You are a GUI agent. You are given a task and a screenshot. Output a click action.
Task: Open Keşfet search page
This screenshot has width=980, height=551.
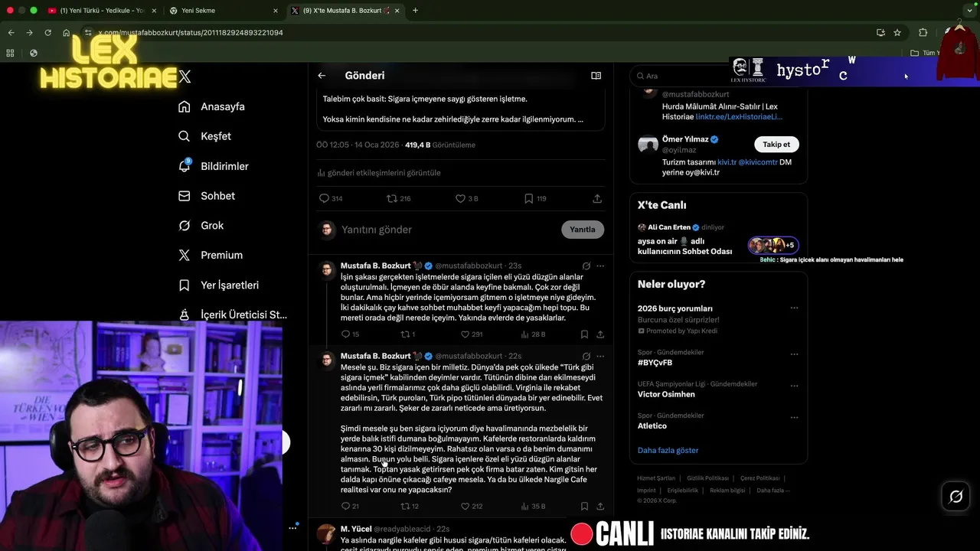(x=204, y=136)
